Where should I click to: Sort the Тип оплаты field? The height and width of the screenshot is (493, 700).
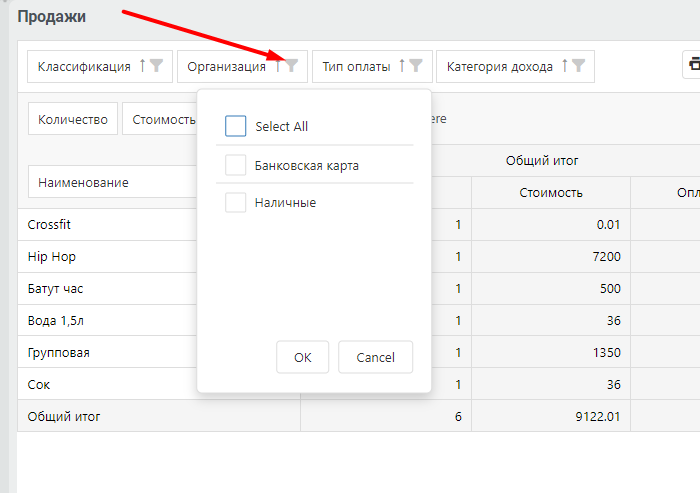pyautogui.click(x=402, y=66)
